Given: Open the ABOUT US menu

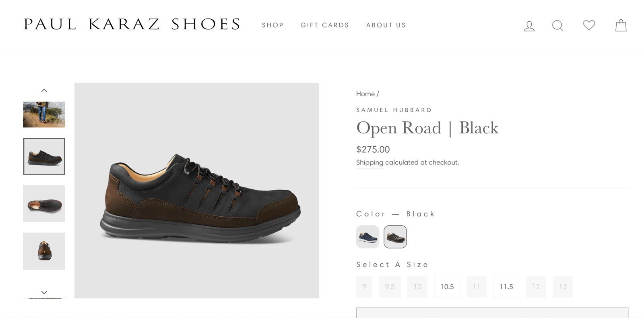Looking at the screenshot, I should tap(386, 25).
